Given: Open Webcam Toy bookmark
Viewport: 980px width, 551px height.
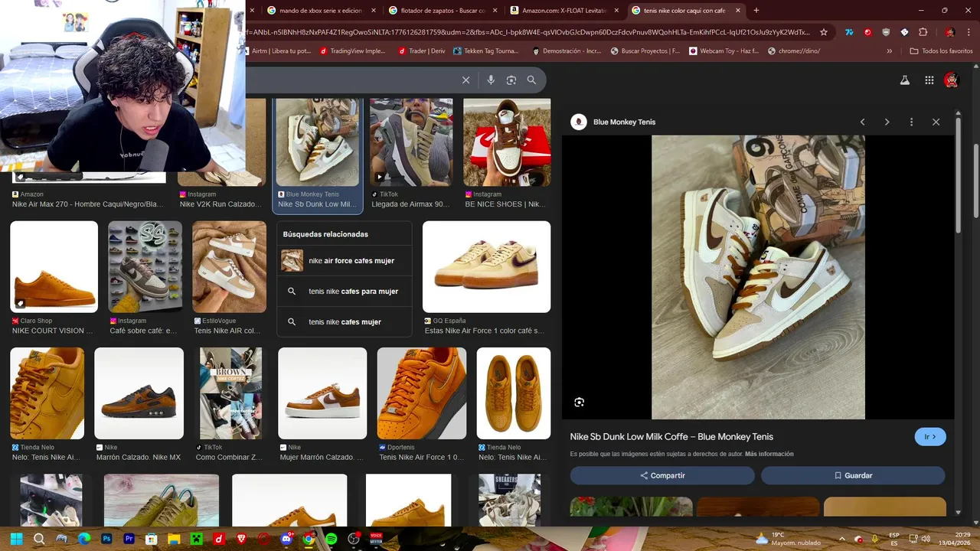Looking at the screenshot, I should point(724,51).
